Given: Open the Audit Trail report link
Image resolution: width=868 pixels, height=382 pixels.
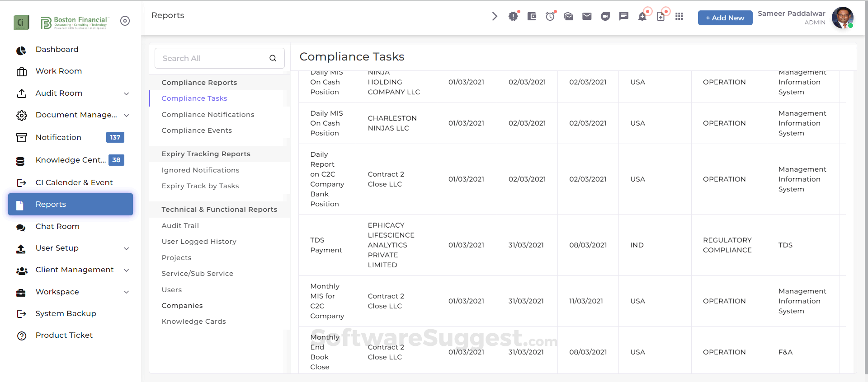Looking at the screenshot, I should coord(180,226).
